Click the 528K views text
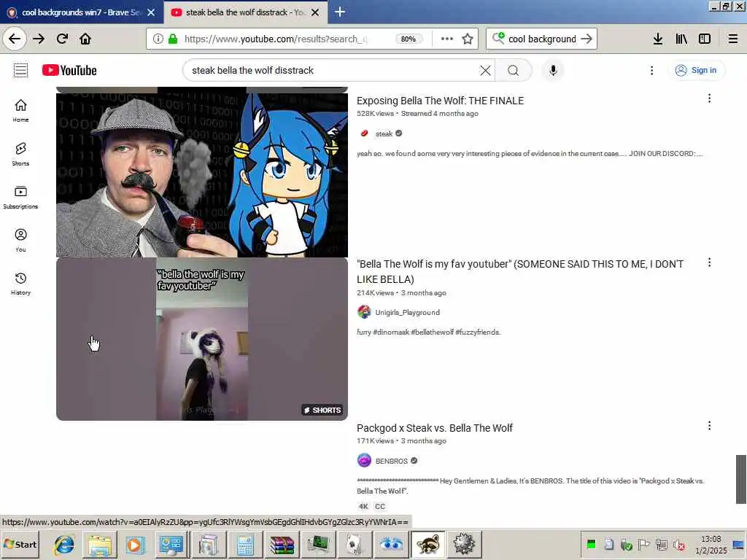The height and width of the screenshot is (560, 747). coord(376,113)
